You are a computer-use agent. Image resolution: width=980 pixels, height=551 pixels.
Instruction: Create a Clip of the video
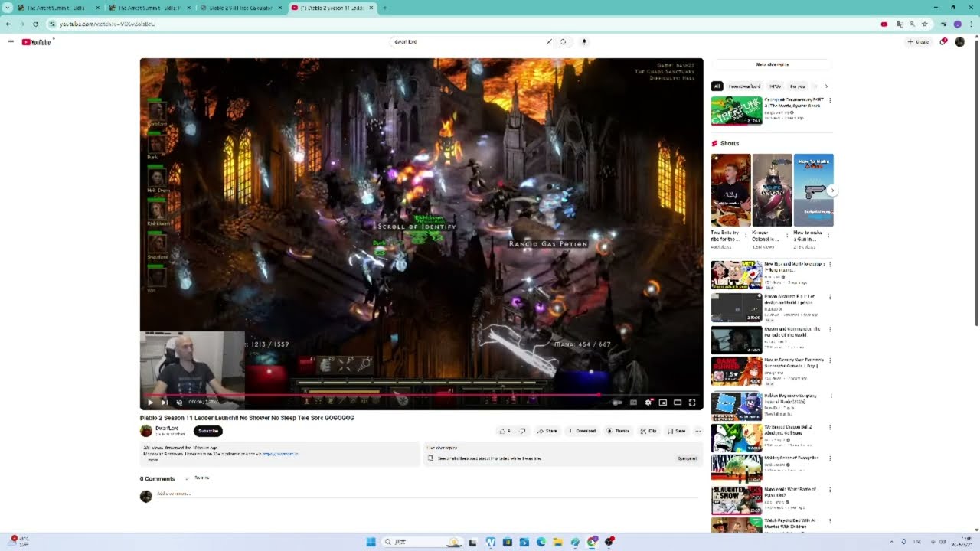click(648, 431)
